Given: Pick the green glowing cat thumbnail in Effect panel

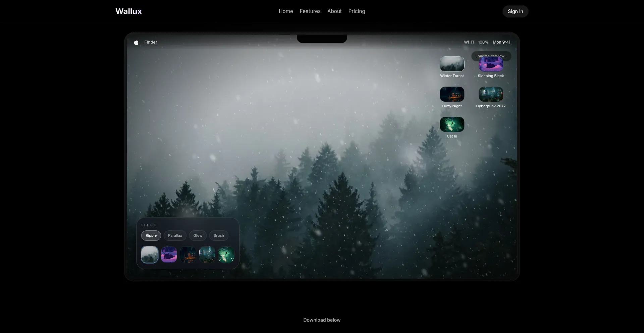Looking at the screenshot, I should tap(226, 255).
